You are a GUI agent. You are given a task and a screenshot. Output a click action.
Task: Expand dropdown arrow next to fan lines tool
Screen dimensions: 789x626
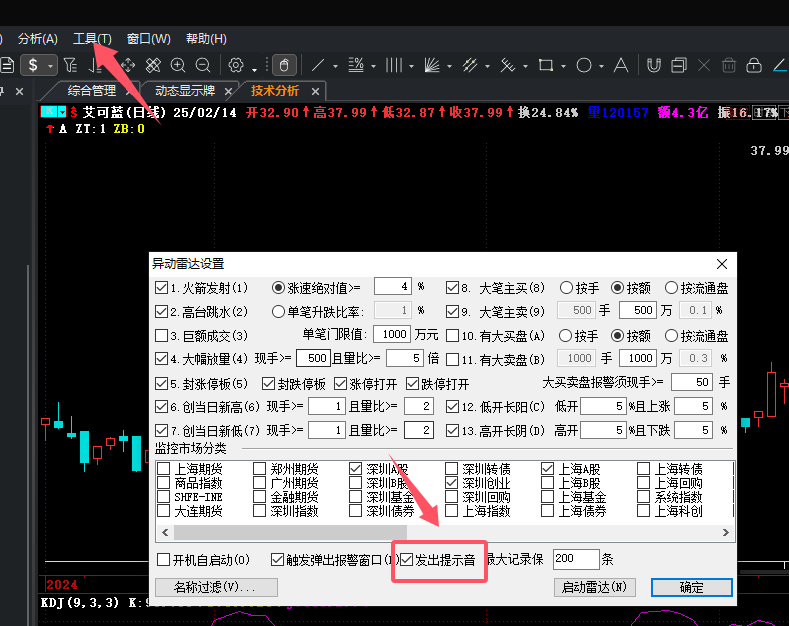coord(449,66)
